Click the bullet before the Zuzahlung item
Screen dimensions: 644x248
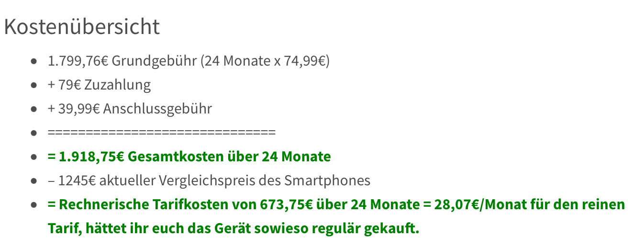33,86
